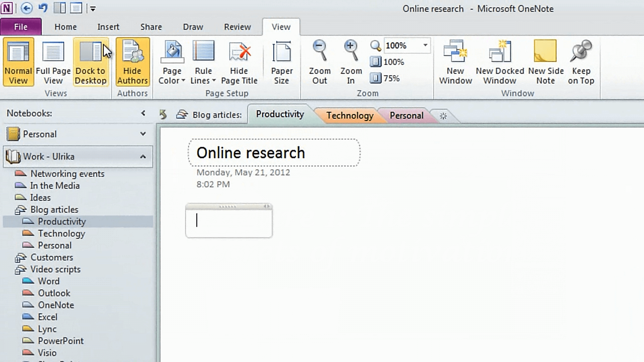Open Video scripts section group
The width and height of the screenshot is (644, 362).
55,269
